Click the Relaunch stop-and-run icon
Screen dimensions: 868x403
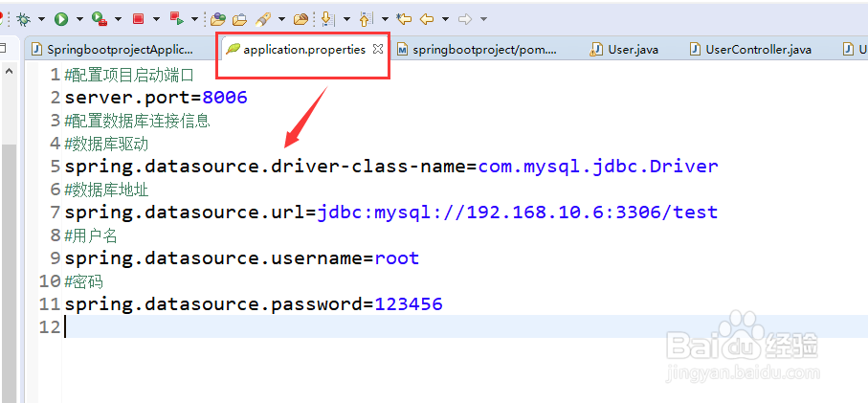177,19
